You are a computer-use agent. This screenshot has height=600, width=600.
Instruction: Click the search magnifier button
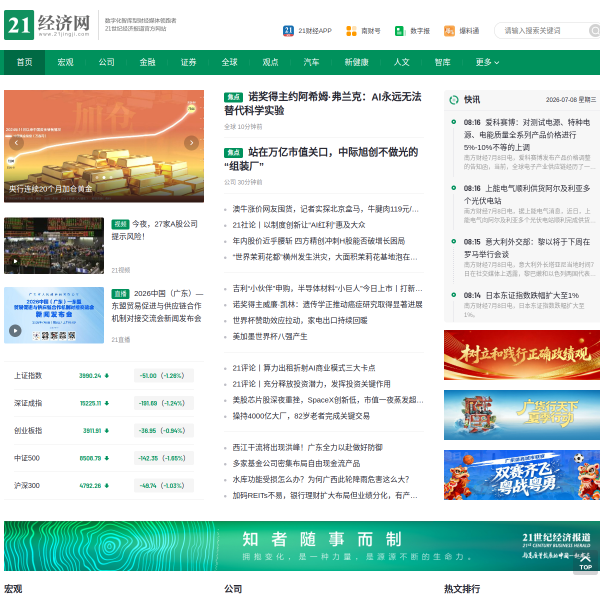pos(594,31)
